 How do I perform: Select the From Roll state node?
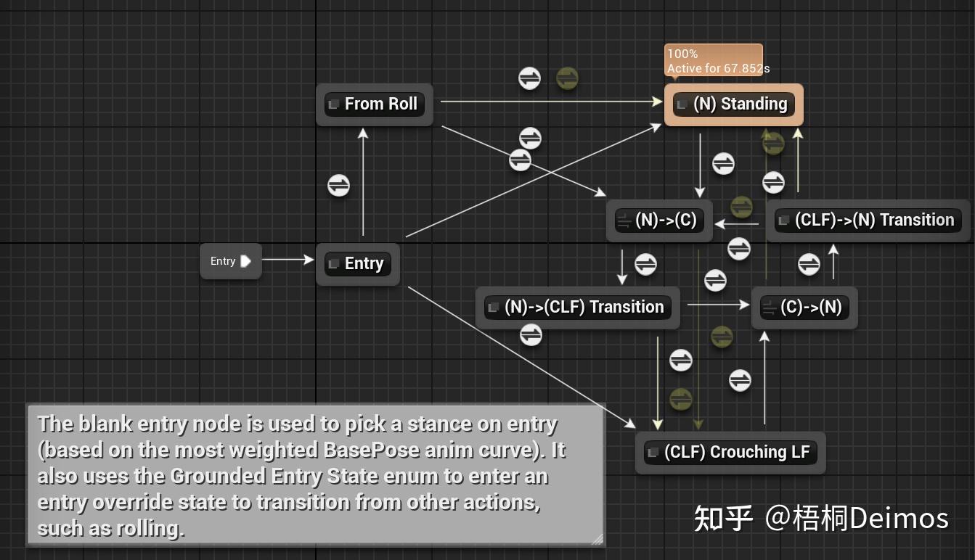375,104
